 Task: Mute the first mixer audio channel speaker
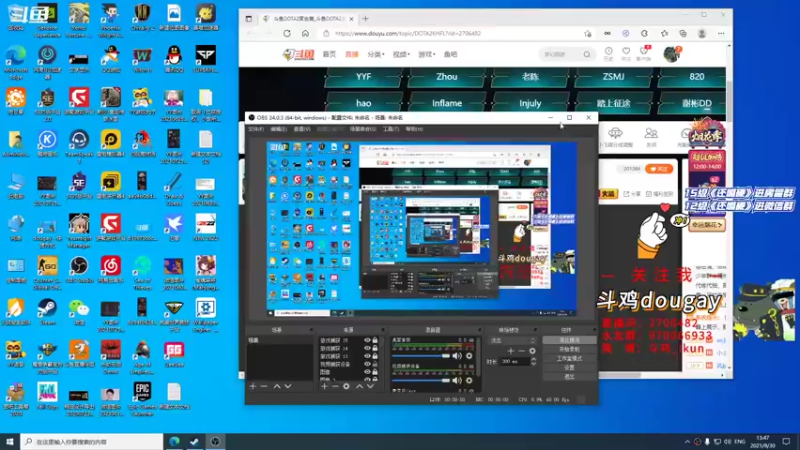[457, 356]
